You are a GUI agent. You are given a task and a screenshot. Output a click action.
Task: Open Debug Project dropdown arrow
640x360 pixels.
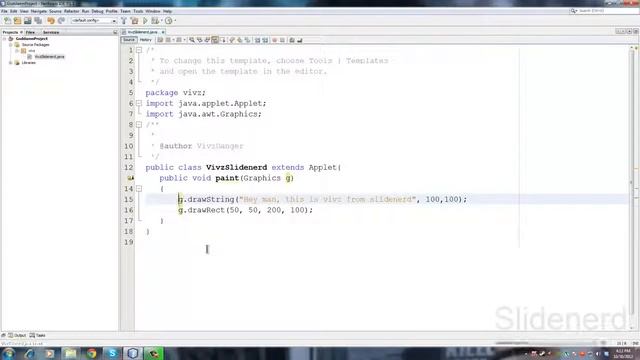point(162,20)
